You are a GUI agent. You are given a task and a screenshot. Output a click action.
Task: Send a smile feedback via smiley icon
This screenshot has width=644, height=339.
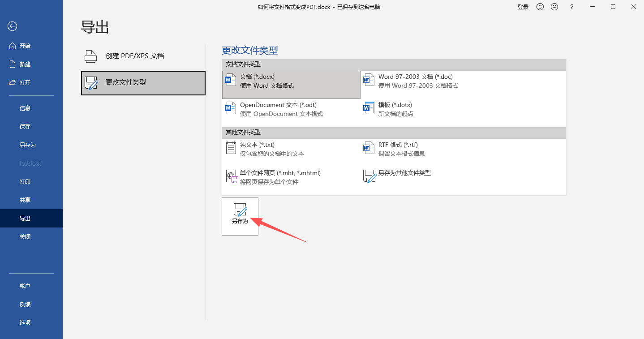coord(540,7)
